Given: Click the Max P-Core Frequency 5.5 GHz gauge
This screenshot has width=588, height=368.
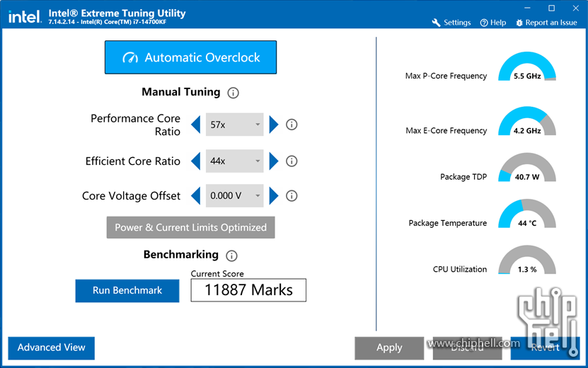Looking at the screenshot, I should coord(527,67).
